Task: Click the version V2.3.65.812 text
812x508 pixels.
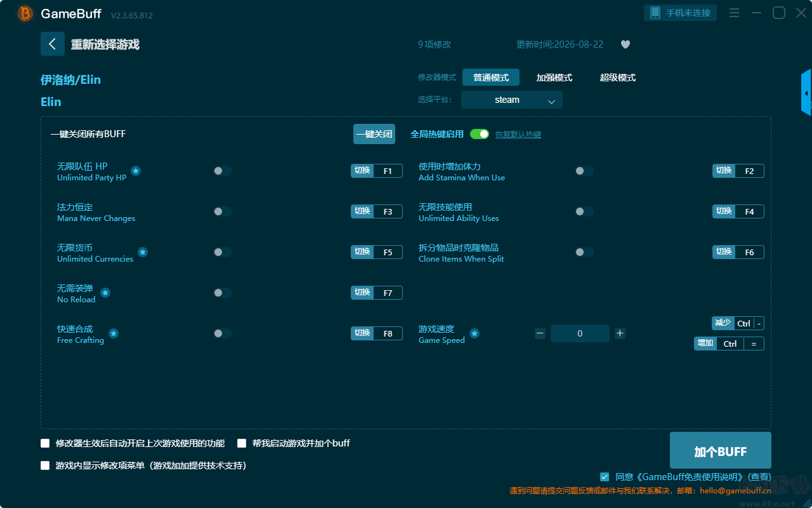Action: point(132,15)
